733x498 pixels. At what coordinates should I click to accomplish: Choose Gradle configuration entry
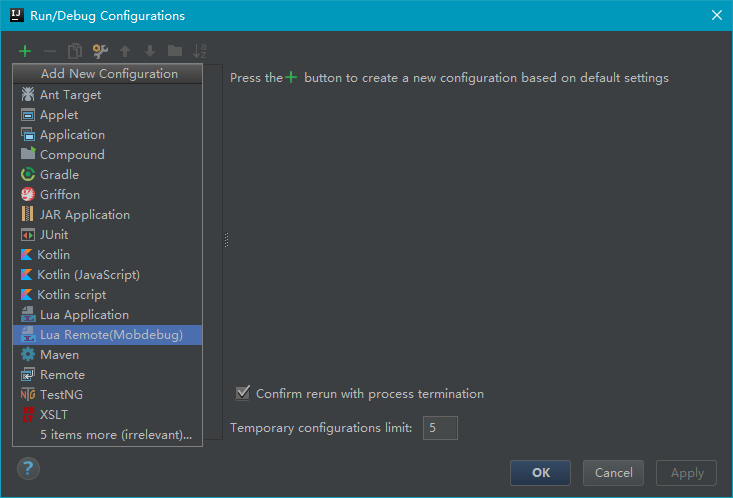tap(108, 174)
